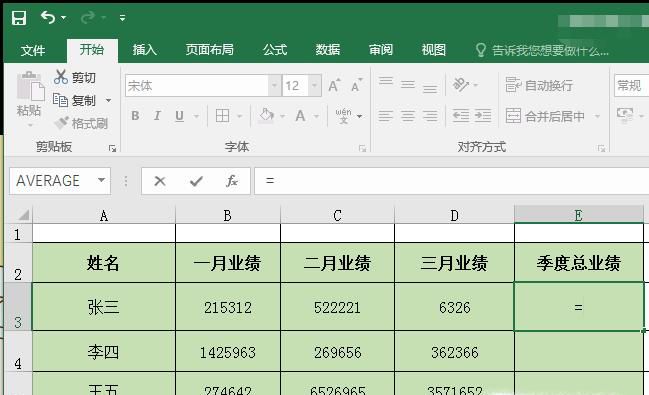
Task: Open the AVERAGE name box dropdown
Action: click(x=101, y=180)
